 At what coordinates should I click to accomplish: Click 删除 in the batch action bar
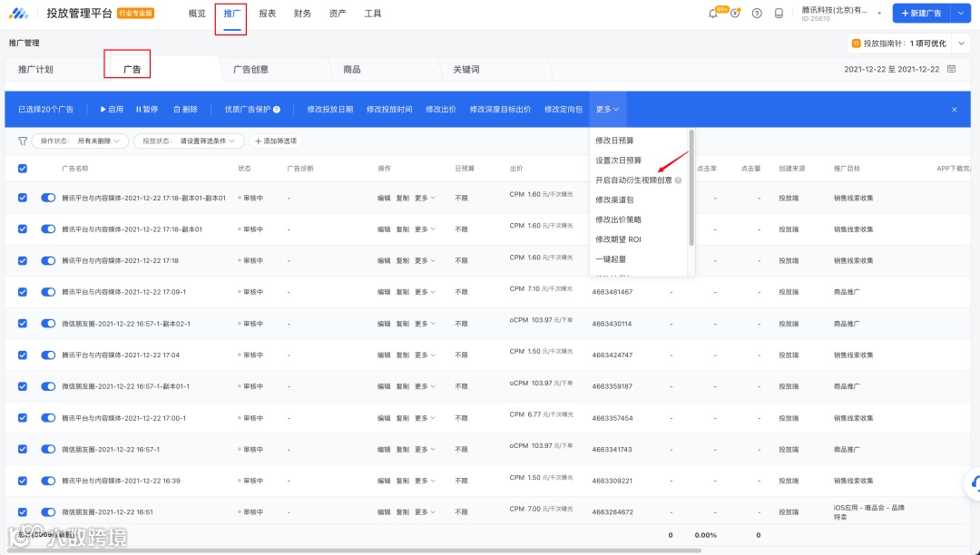[x=186, y=109]
